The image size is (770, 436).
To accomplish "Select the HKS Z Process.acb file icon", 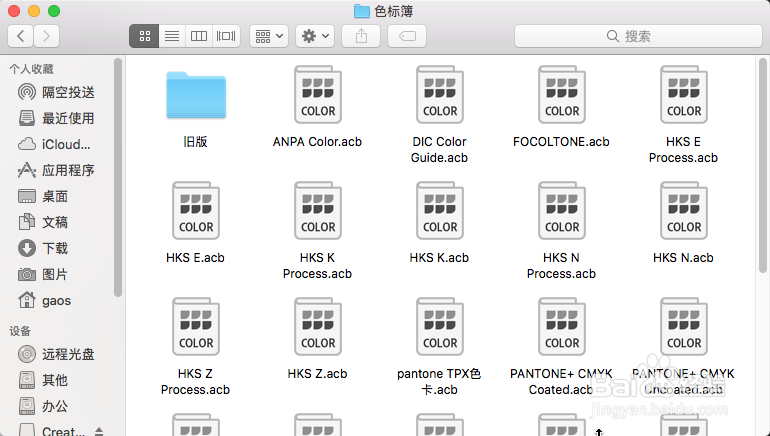I will coord(196,327).
